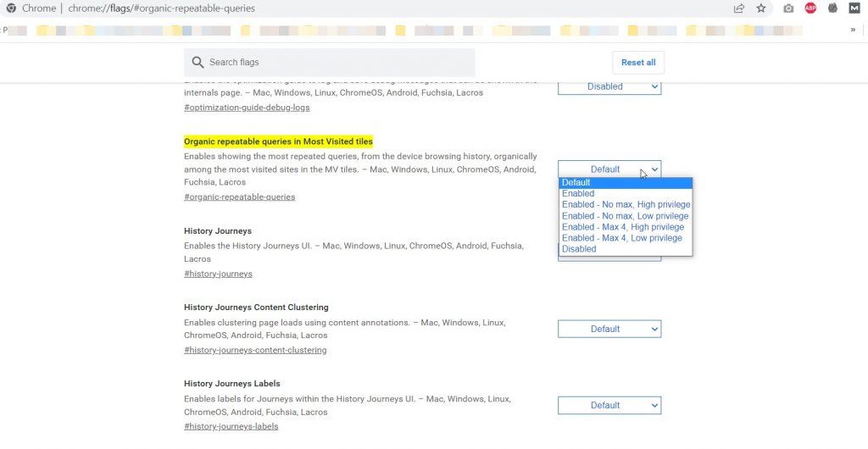Viewport: 868px width, 449px height.
Task: Open the #history-journeys-labels link
Action: 231,426
